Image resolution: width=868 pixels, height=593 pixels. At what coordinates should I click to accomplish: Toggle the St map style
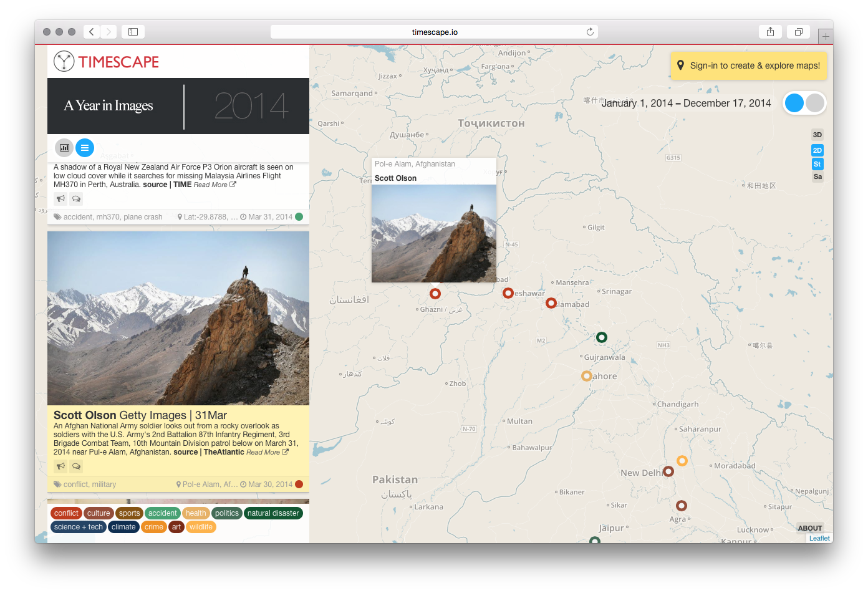pyautogui.click(x=817, y=164)
